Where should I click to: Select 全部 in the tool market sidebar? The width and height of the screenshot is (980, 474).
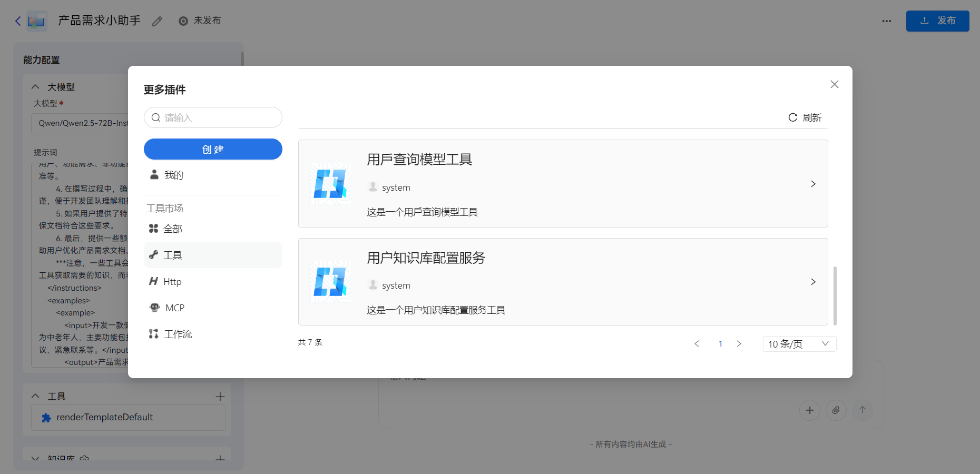click(173, 229)
